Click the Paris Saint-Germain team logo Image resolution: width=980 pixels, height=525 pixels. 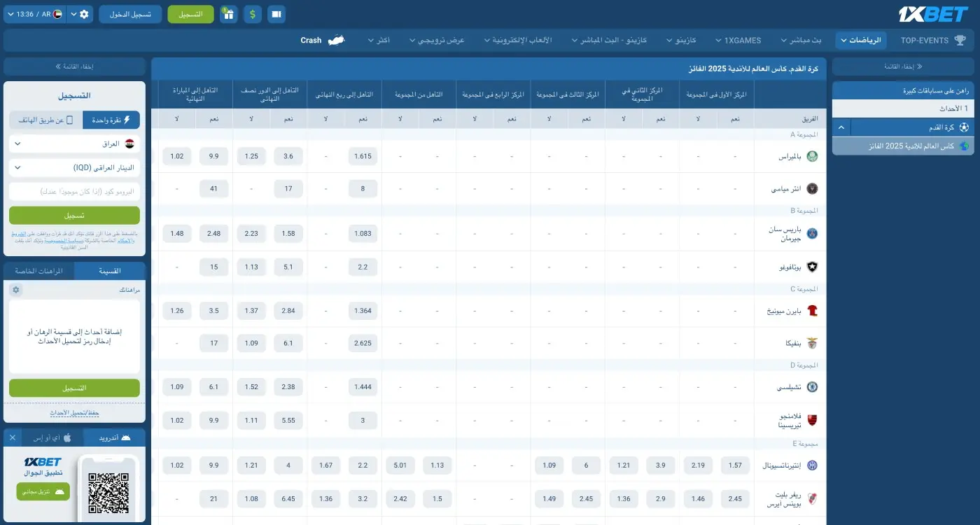click(x=812, y=233)
